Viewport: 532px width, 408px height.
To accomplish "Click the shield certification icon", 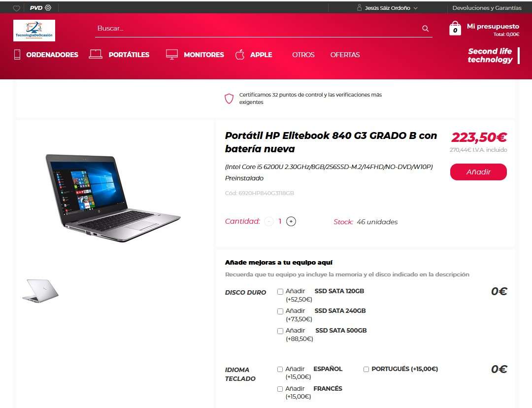I will [x=230, y=99].
